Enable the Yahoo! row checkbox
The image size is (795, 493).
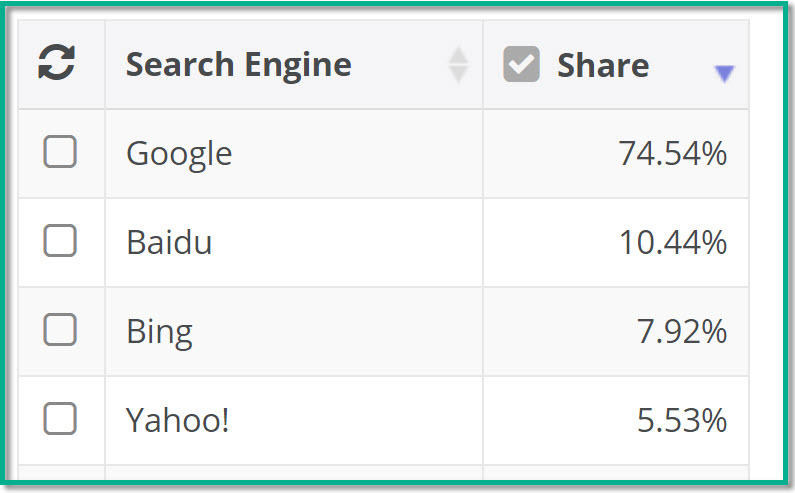point(60,418)
